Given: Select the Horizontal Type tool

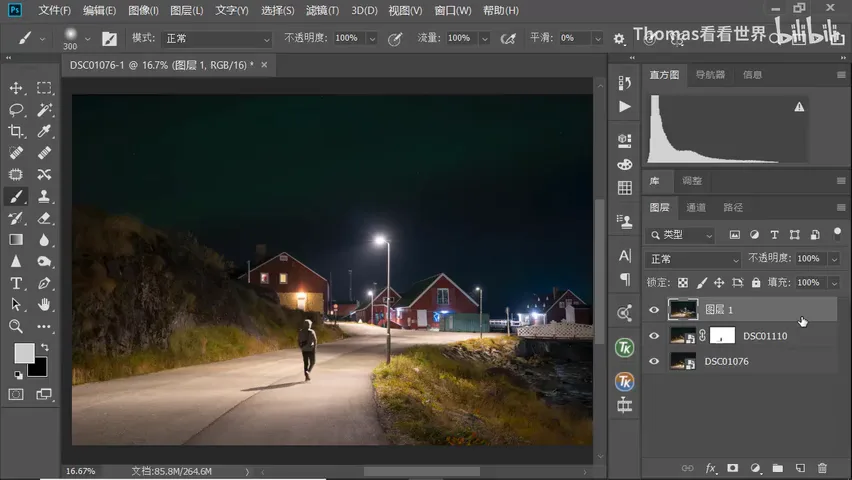Looking at the screenshot, I should [x=16, y=283].
